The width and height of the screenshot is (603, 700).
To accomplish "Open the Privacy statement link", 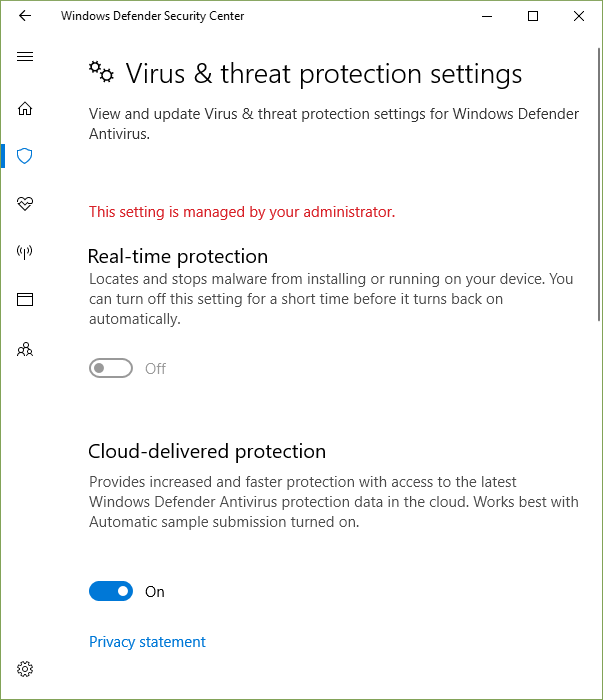I will [x=147, y=642].
